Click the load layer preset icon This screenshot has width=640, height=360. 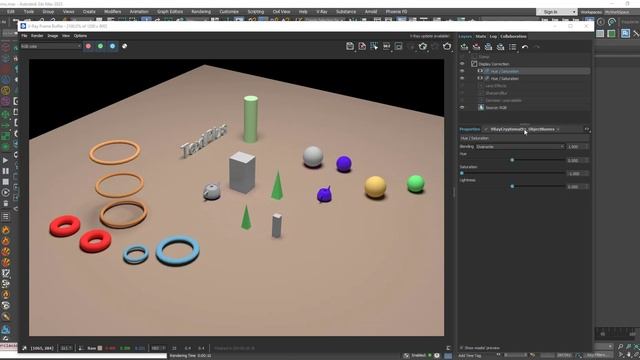pyautogui.click(x=500, y=47)
